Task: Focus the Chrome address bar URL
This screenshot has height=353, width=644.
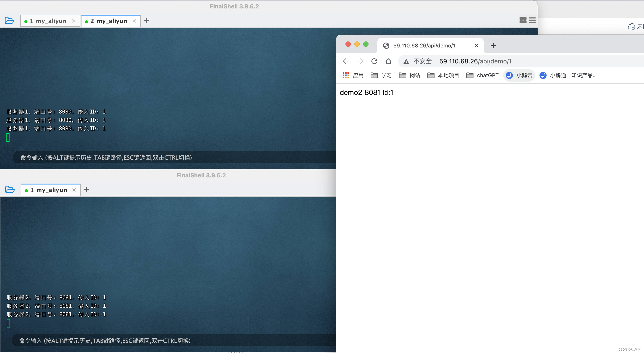Action: [x=475, y=61]
